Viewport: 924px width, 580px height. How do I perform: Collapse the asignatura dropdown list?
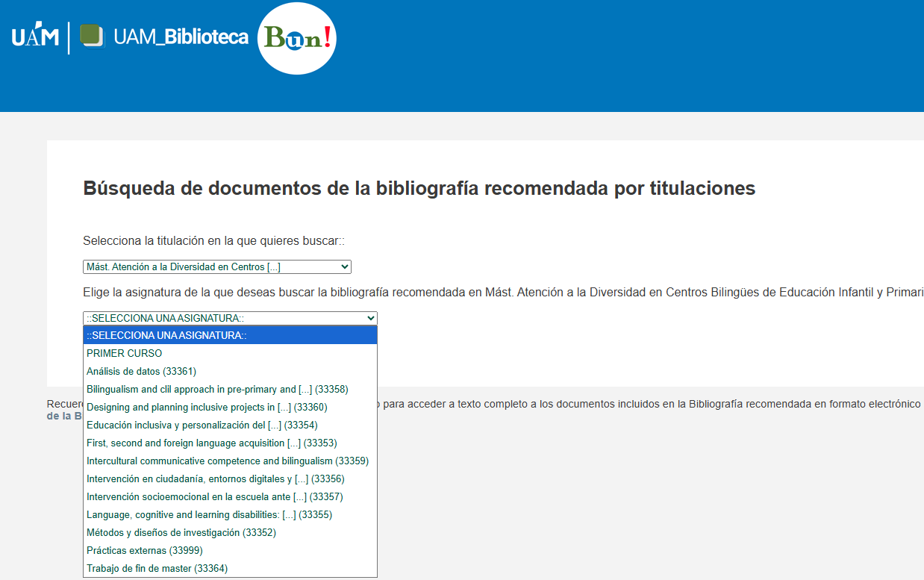point(230,318)
